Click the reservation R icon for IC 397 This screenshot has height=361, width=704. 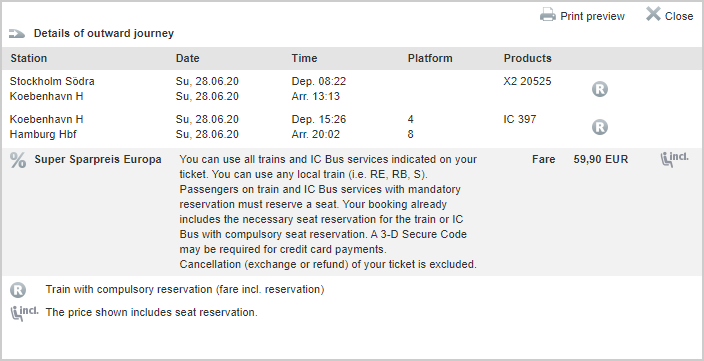click(599, 127)
